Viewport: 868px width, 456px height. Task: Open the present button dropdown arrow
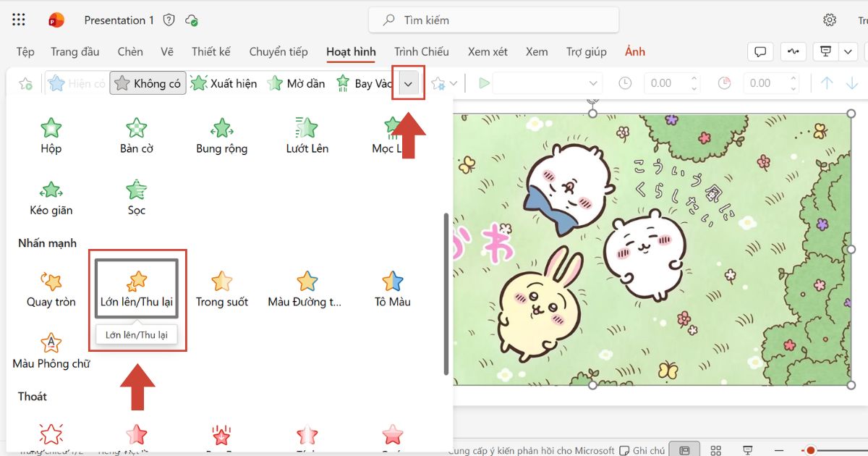pyautogui.click(x=848, y=51)
